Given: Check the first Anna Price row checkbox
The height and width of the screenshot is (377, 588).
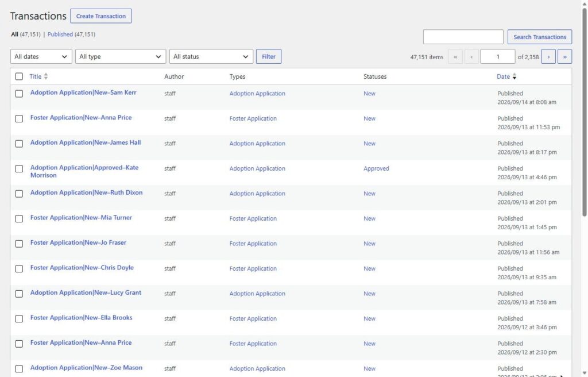Looking at the screenshot, I should pyautogui.click(x=19, y=118).
